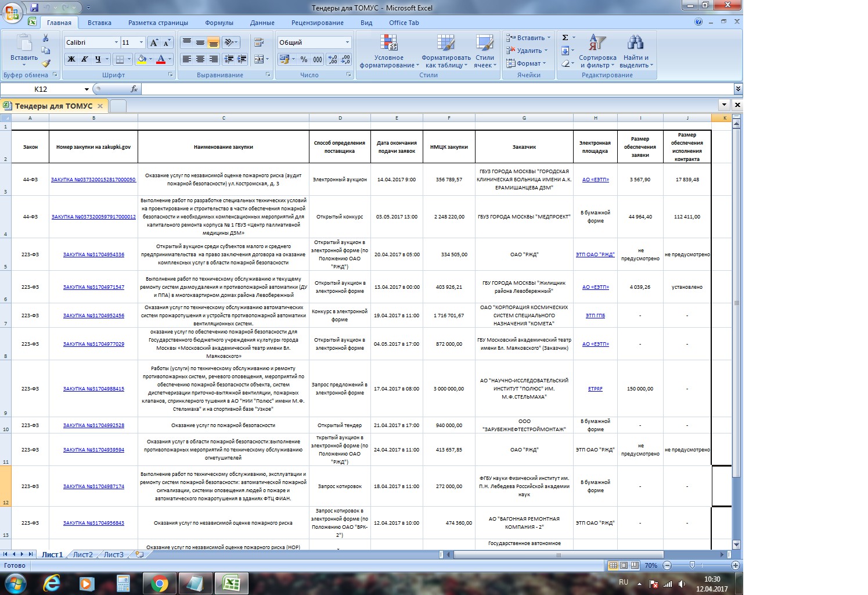This screenshot has width=868, height=595.
Task: Open the Вставка ribbon tab
Action: (x=99, y=23)
